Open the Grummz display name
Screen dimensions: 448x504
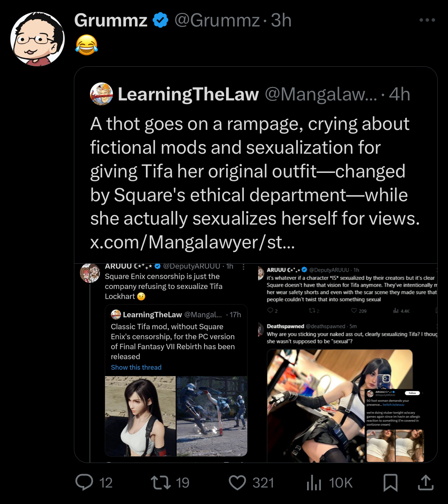pos(111,20)
